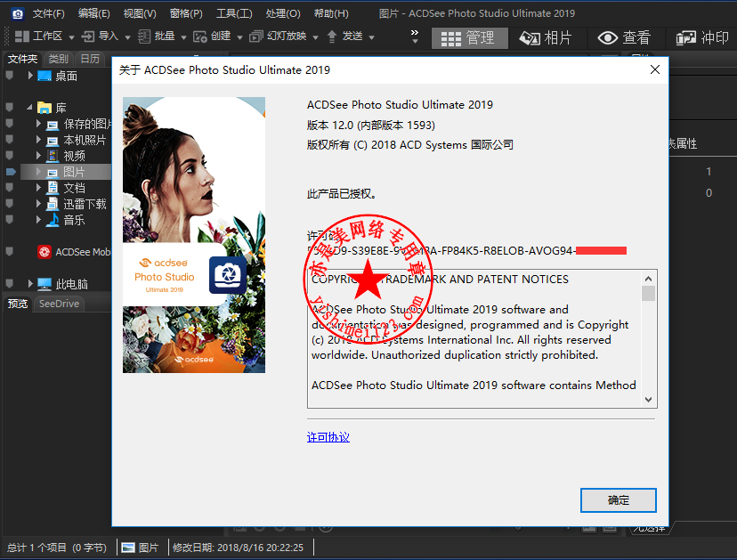Open the View (视图) menu
Viewport: 737px width, 560px height.
[x=140, y=13]
